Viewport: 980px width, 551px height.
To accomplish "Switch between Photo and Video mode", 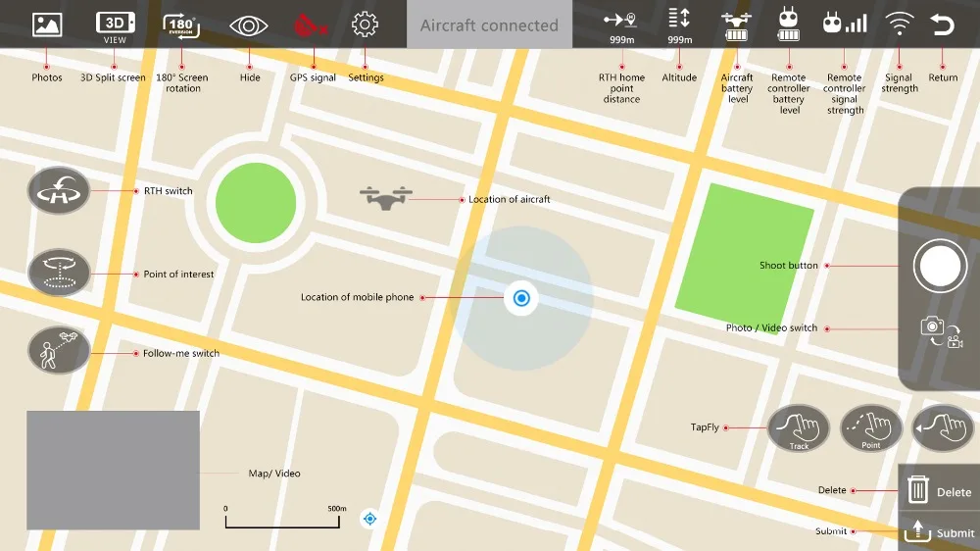I will click(x=941, y=332).
